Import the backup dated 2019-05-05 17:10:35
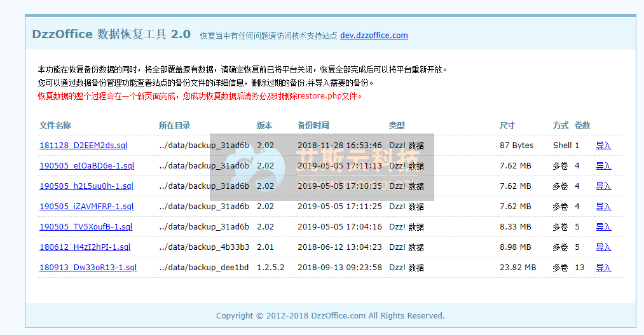The image size is (644, 335). coord(603,186)
